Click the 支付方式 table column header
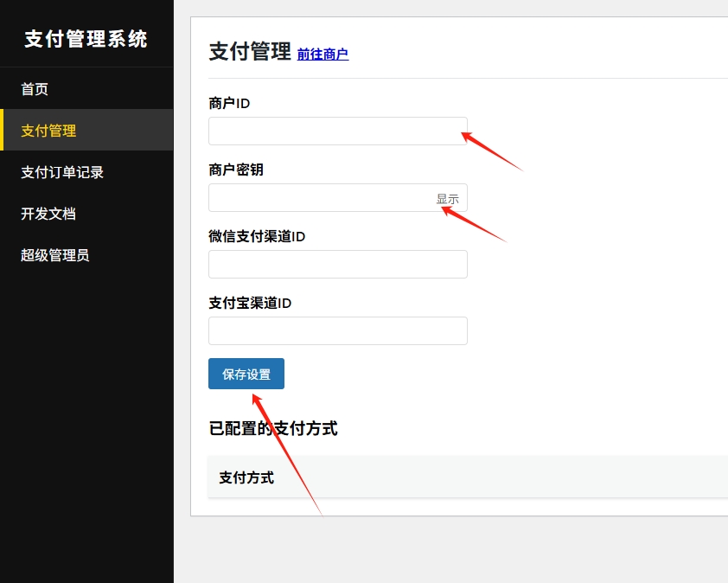 point(246,477)
